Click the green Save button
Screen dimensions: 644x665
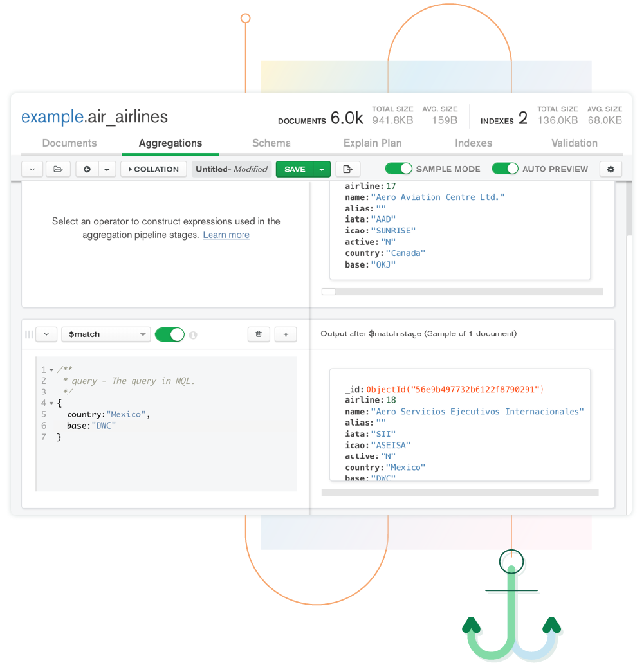[x=295, y=169]
